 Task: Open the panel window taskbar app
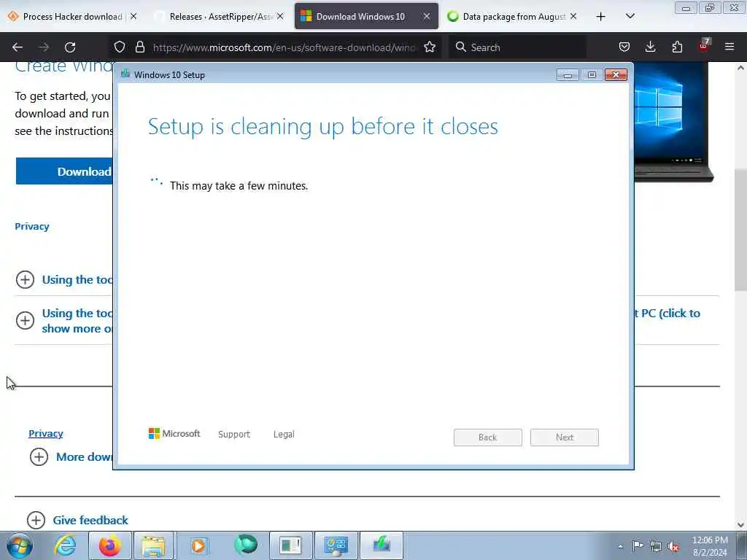click(x=291, y=545)
